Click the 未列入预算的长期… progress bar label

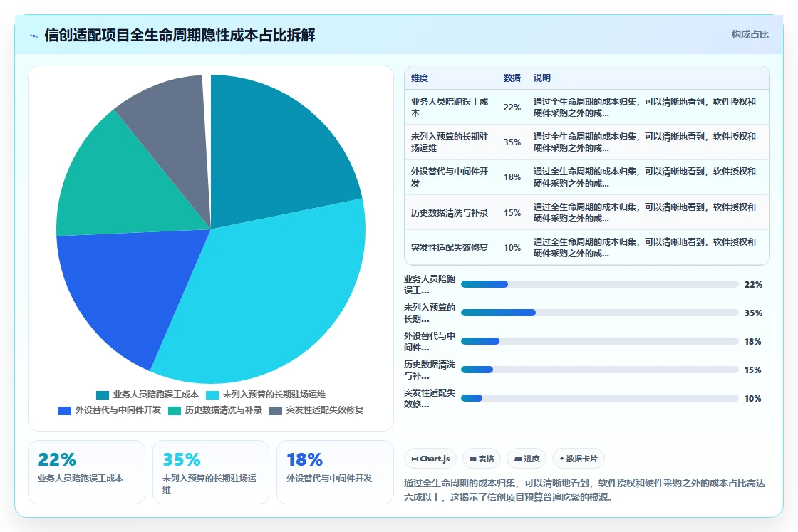pyautogui.click(x=430, y=313)
